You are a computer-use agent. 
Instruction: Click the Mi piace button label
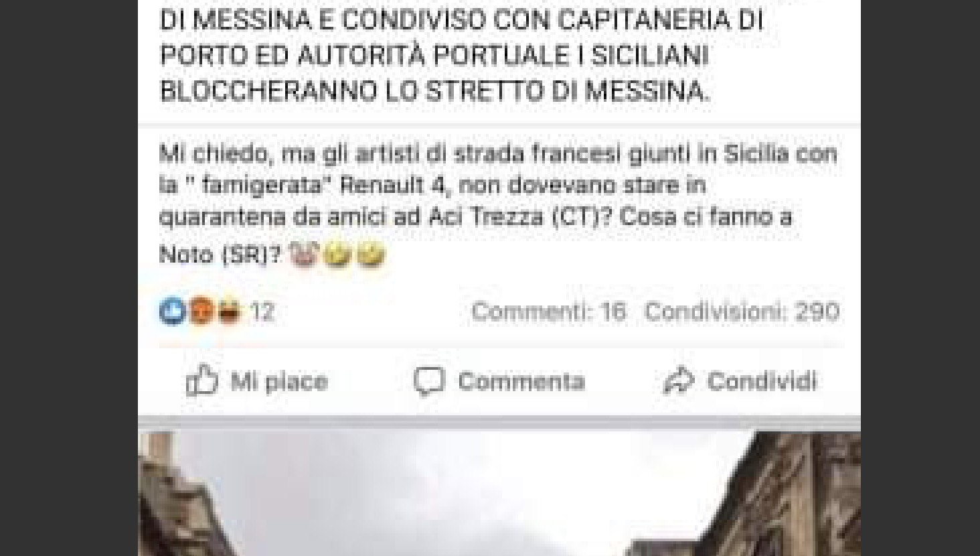(279, 382)
